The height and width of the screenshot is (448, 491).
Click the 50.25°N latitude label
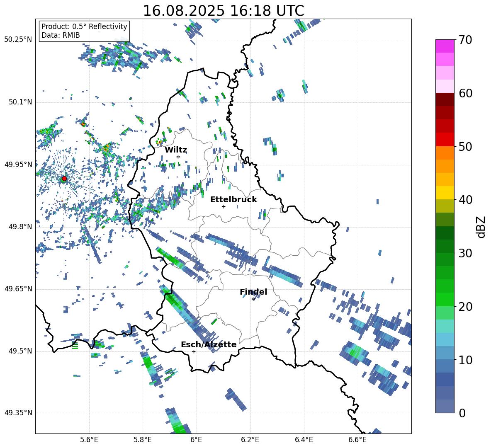18,40
